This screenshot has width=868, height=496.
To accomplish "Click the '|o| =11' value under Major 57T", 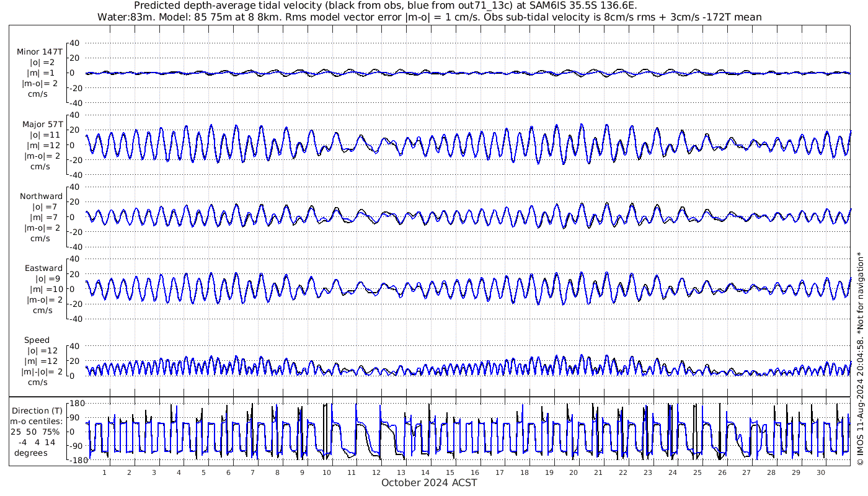I will pos(45,135).
